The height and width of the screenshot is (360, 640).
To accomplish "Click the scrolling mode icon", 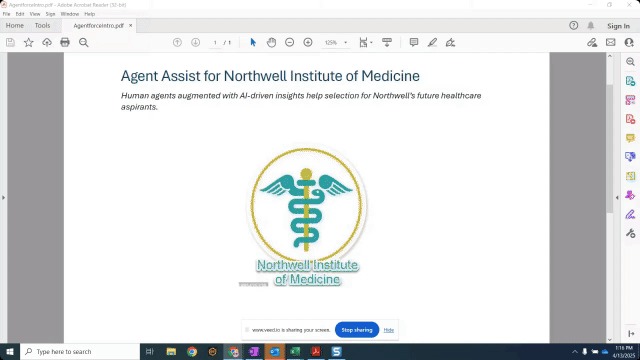I will click(x=387, y=42).
